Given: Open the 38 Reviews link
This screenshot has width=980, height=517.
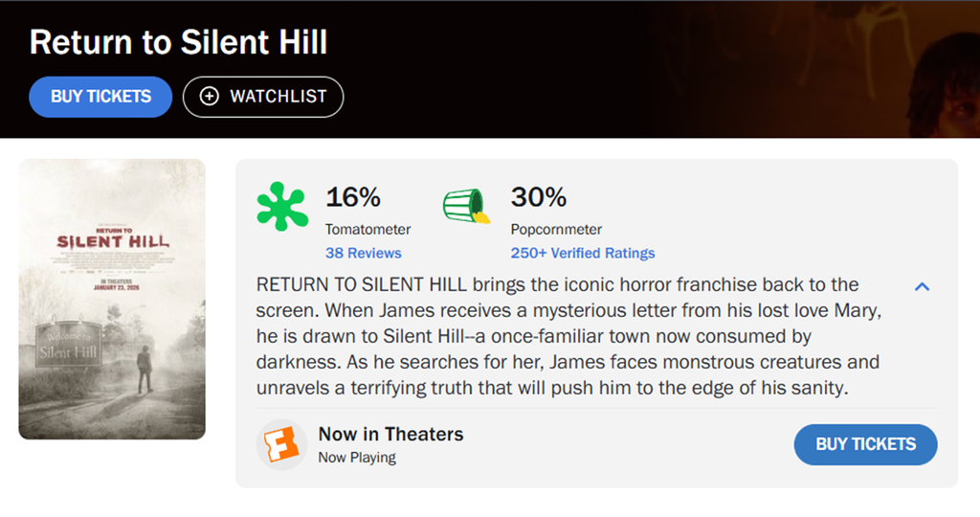Looking at the screenshot, I should click(363, 253).
